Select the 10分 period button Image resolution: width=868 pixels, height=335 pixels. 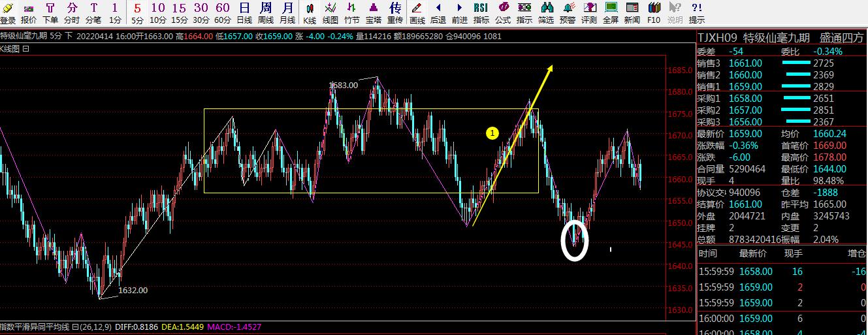157,12
